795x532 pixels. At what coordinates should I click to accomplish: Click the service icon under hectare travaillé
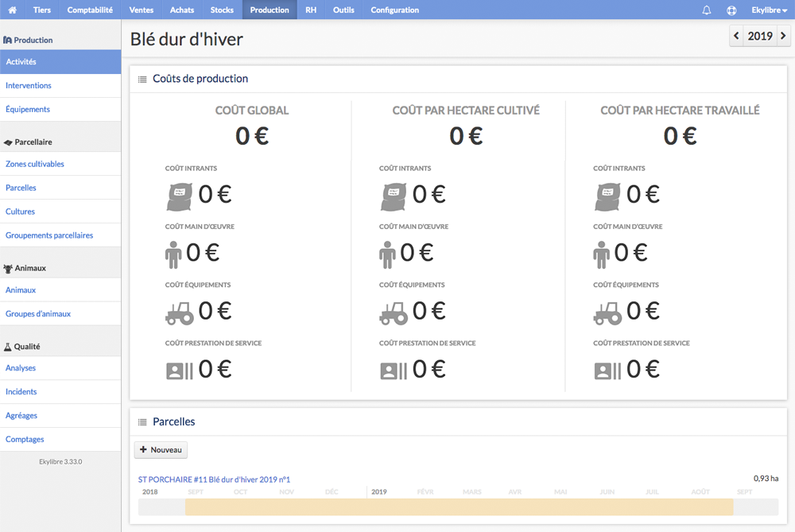tap(607, 371)
